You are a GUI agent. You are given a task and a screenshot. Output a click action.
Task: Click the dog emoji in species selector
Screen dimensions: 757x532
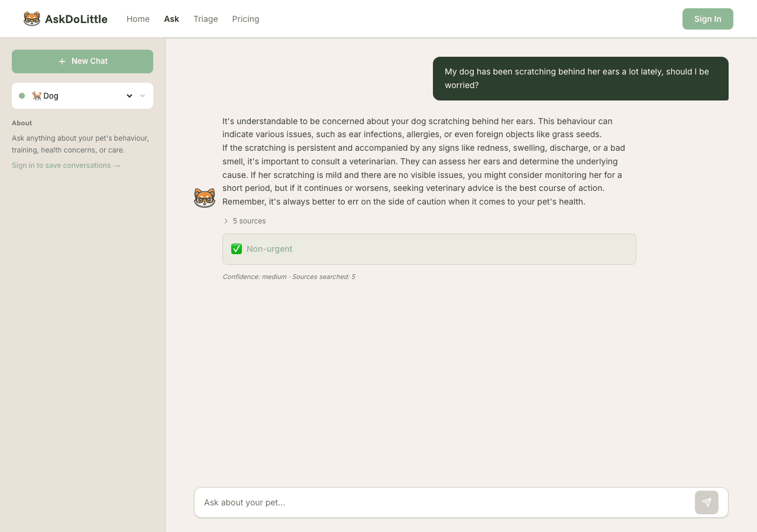35,95
